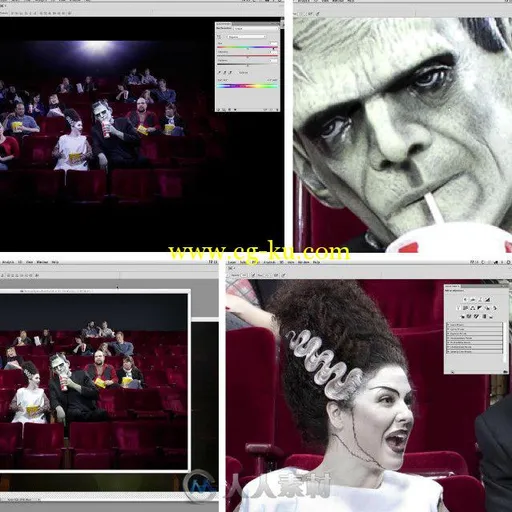Click the on-image adjustment hand tool
Screen dimensions: 512x512
click(219, 37)
